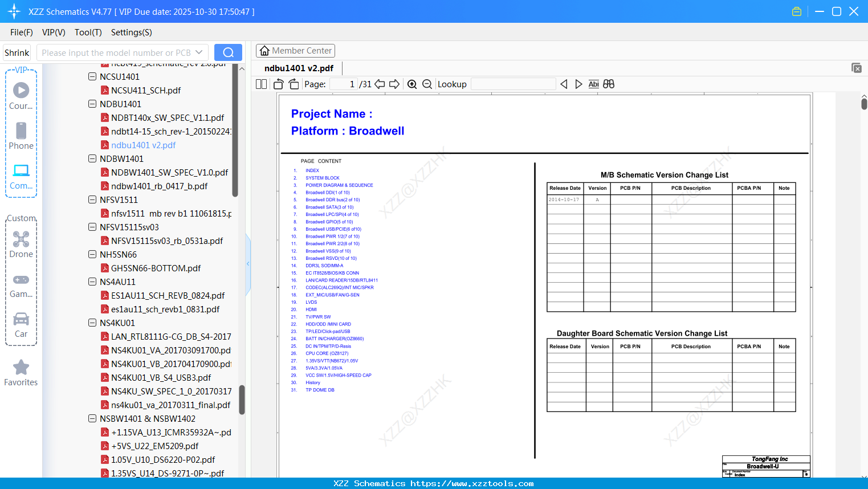The height and width of the screenshot is (489, 868).
Task: Click the document vertical scrollbar thumb
Action: coord(864,104)
